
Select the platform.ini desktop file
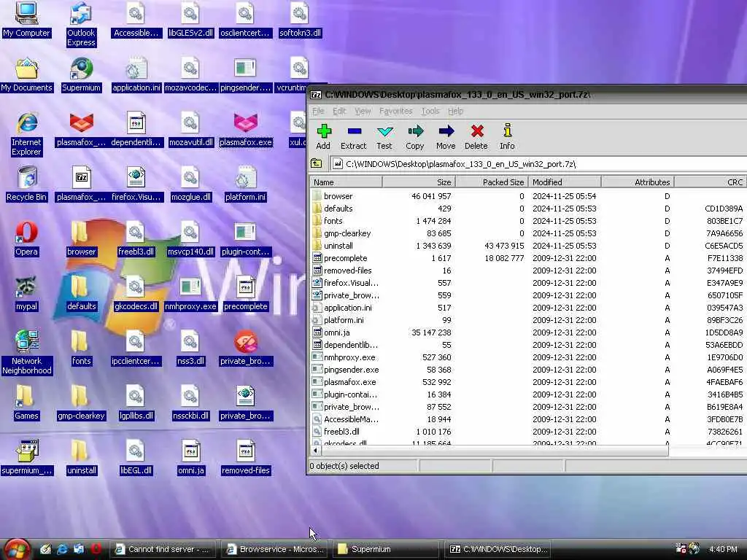coord(245,184)
